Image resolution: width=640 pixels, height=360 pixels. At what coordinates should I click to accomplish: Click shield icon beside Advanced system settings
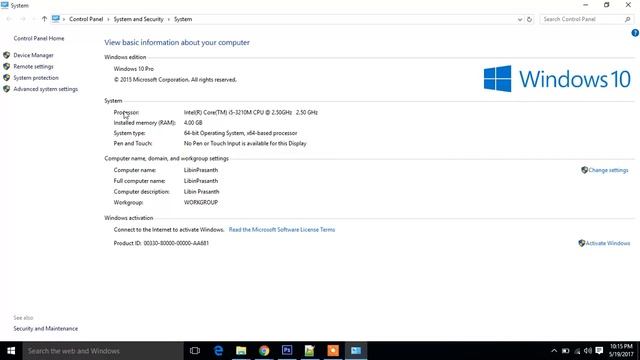point(7,89)
